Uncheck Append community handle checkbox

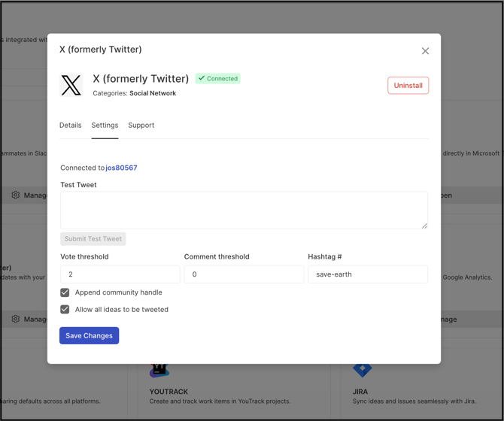coord(65,292)
